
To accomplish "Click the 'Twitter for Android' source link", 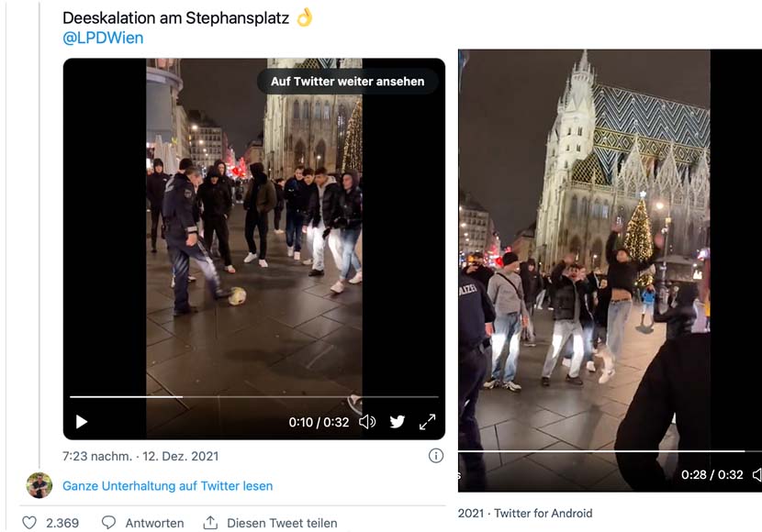I will coord(545,514).
